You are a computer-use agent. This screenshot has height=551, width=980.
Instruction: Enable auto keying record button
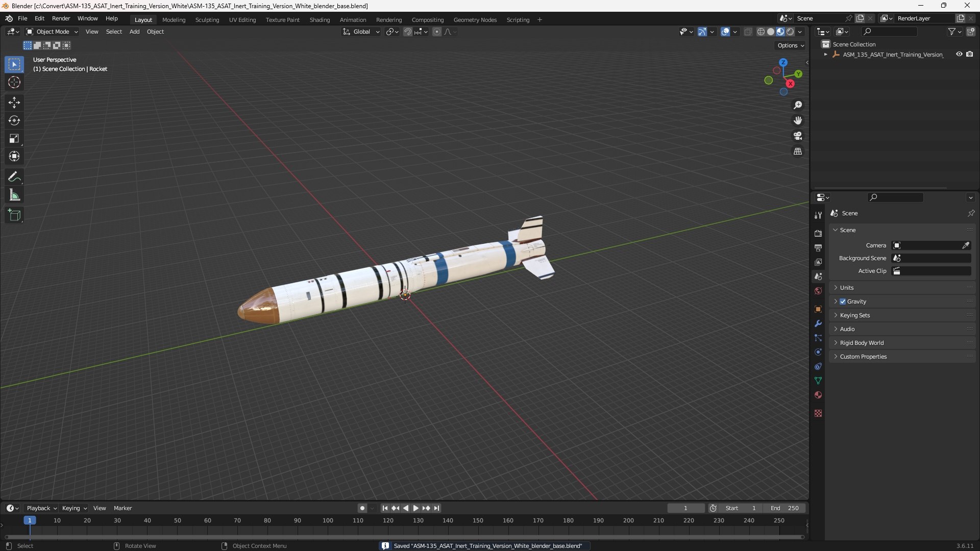pos(362,508)
